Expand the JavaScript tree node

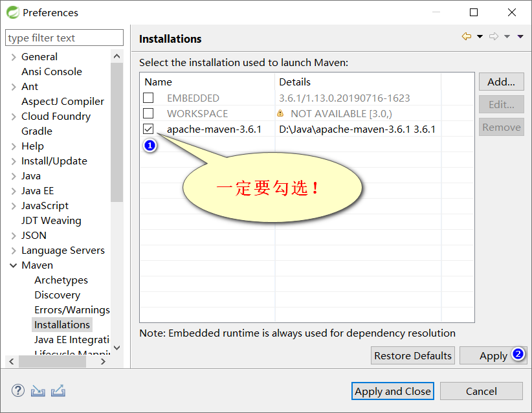coord(14,206)
